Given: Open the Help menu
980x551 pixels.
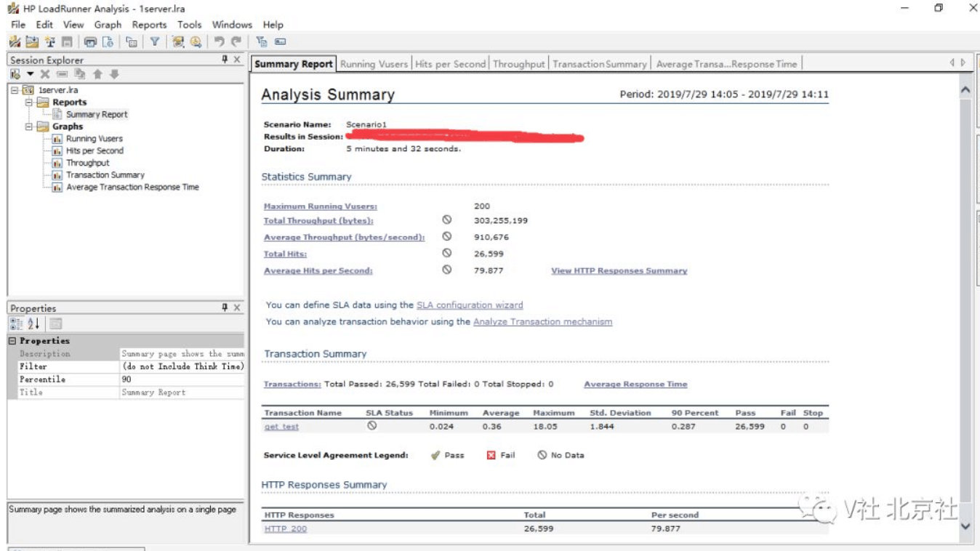Looking at the screenshot, I should [x=273, y=25].
